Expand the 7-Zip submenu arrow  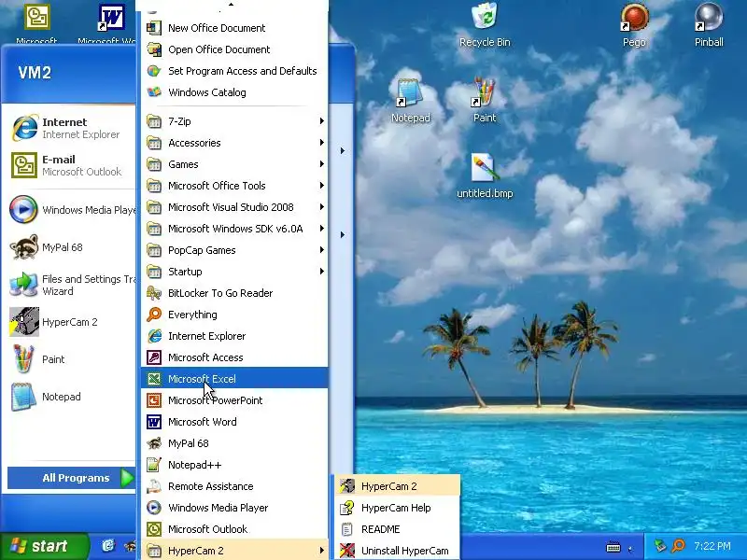point(322,121)
